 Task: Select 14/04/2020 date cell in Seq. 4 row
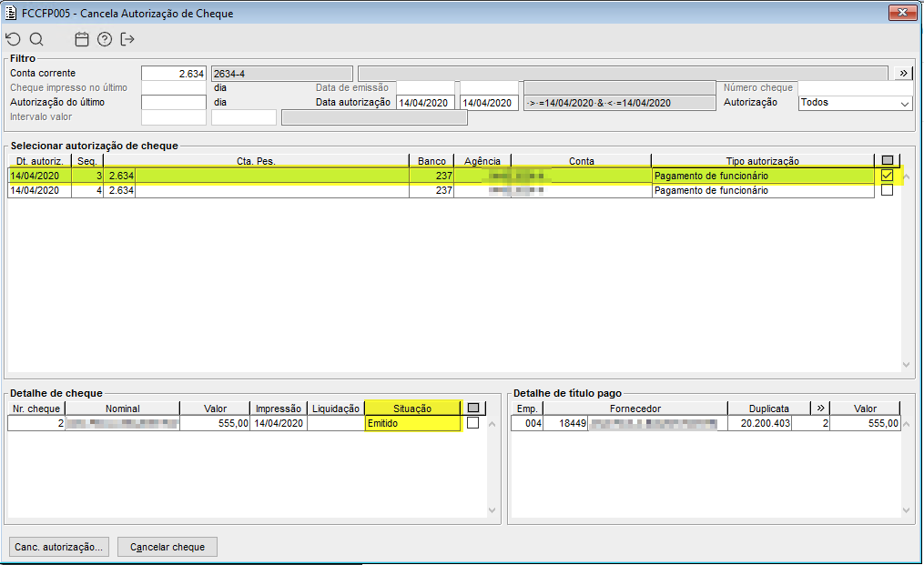39,190
